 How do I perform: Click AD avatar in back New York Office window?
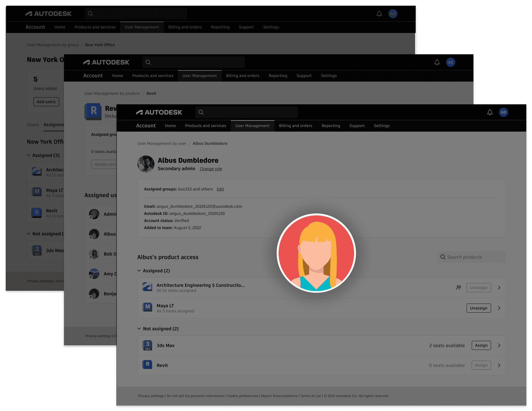coord(393,14)
